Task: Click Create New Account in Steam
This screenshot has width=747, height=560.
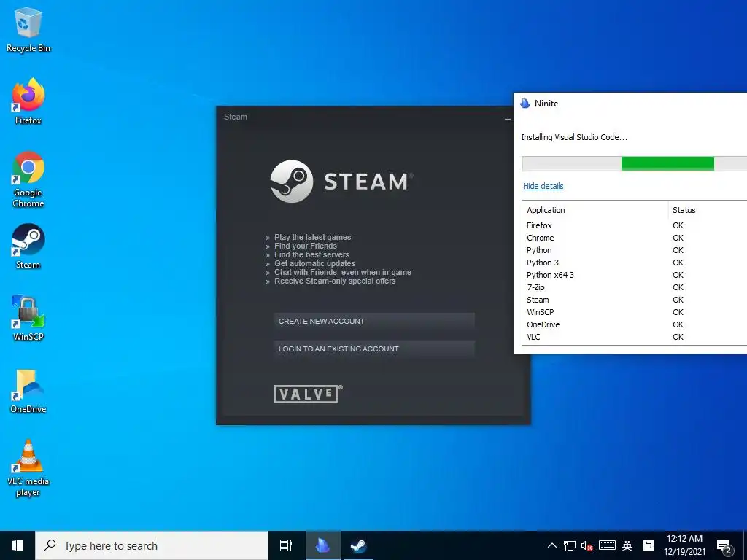Action: point(374,322)
